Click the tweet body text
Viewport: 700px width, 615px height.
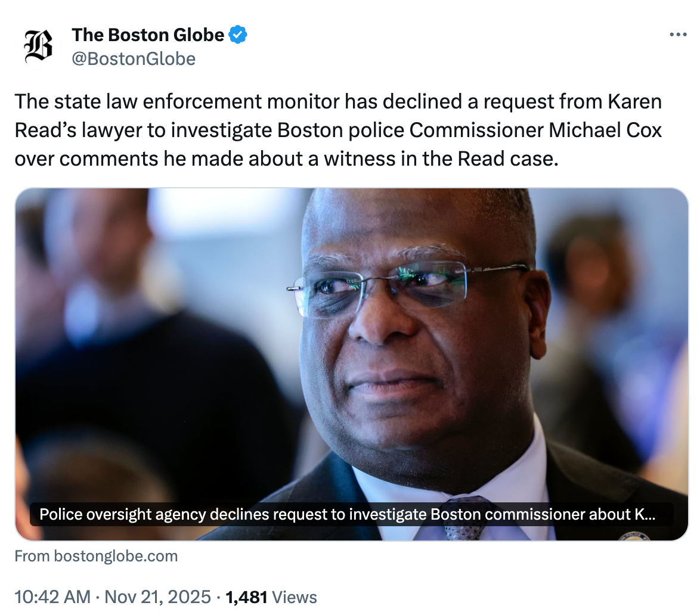coord(338,130)
